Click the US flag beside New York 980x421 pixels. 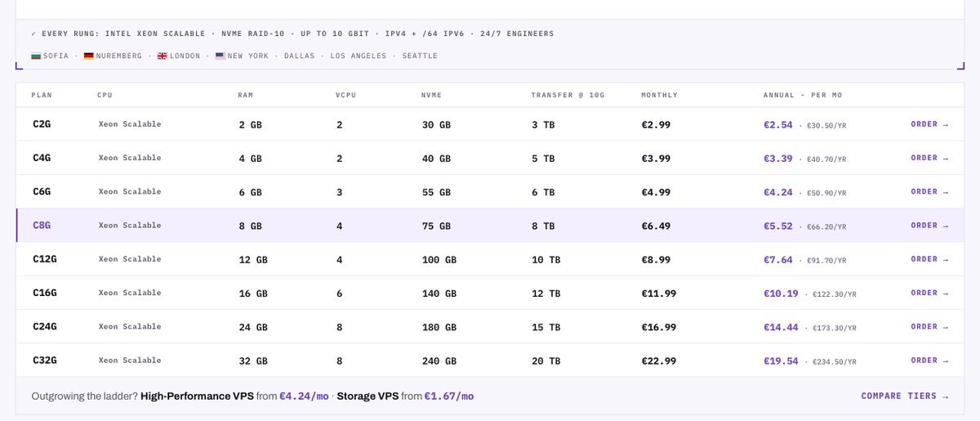(220, 56)
